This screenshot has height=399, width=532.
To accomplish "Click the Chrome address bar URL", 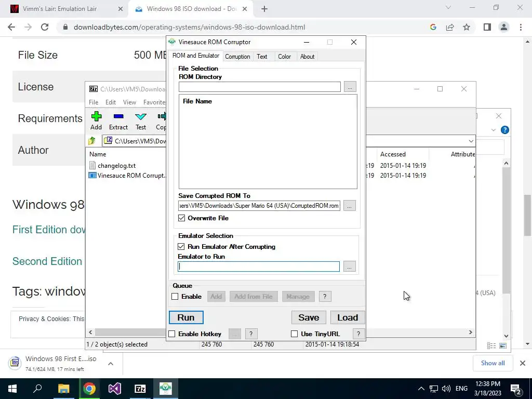I will (x=189, y=27).
